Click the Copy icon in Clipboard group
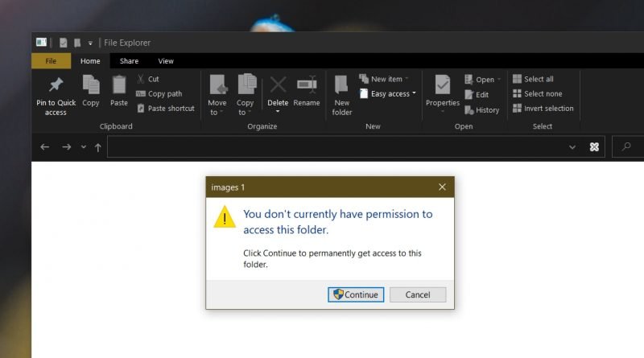 [91, 84]
